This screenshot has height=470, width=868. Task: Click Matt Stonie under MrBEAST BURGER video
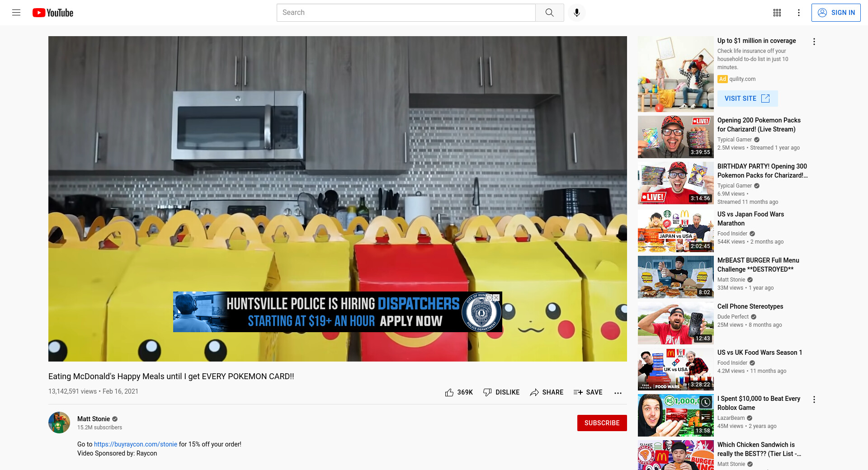click(731, 280)
